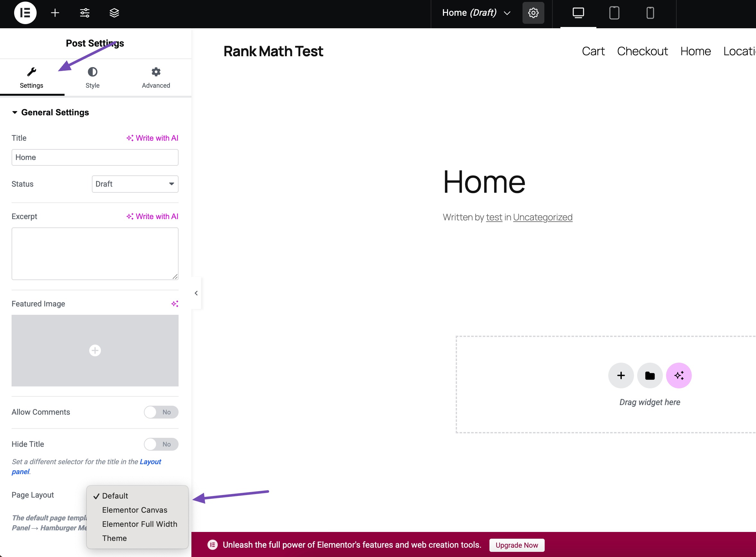Open template library folder icon

[x=650, y=376]
